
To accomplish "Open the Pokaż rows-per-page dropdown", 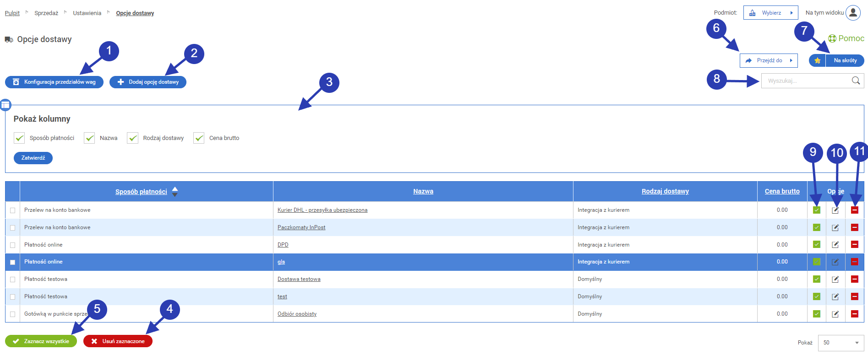I will 841,343.
